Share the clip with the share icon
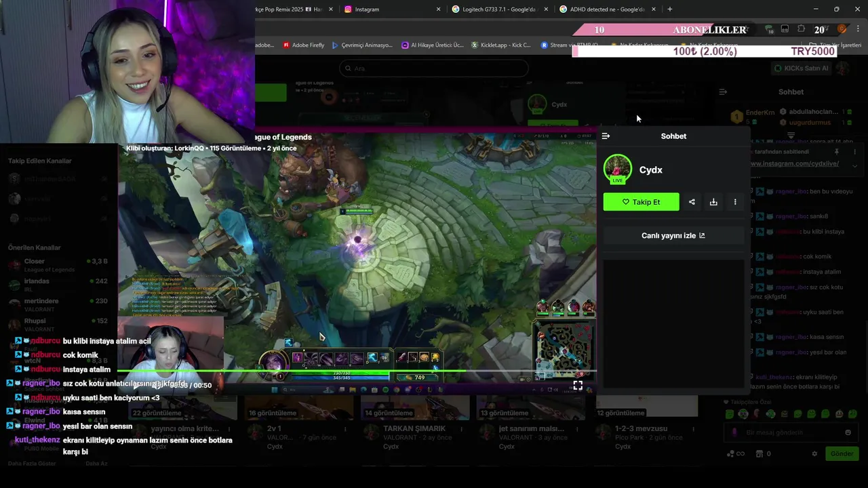 coord(692,202)
